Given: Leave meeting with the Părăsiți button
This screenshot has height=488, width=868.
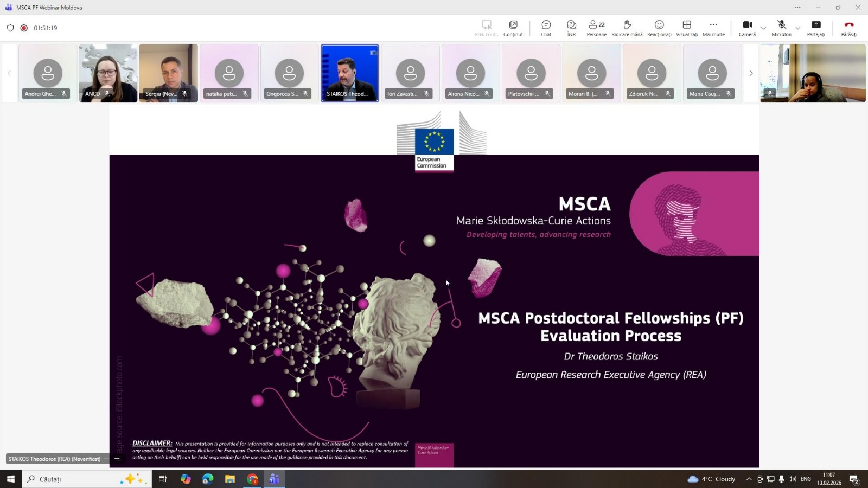Looking at the screenshot, I should click(x=849, y=28).
